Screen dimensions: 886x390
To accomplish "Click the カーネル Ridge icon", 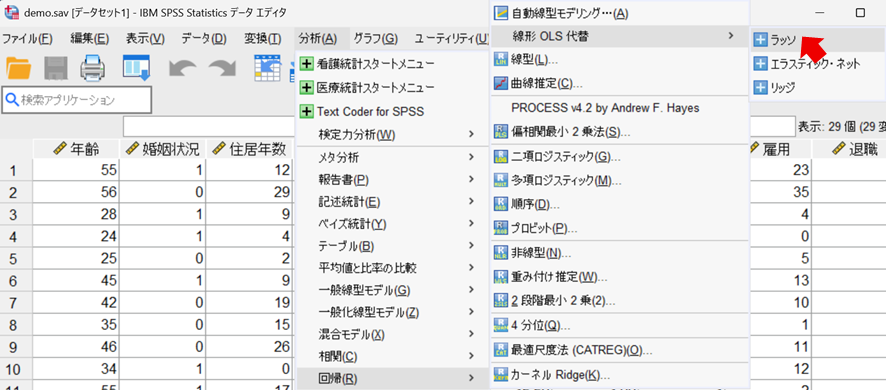I will tap(501, 374).
